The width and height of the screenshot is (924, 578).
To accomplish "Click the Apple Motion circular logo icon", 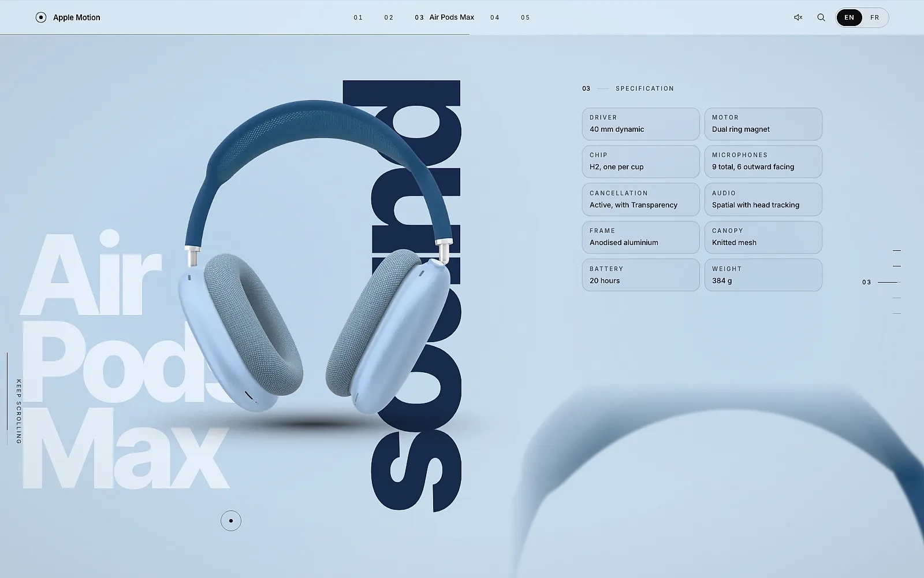I will click(41, 17).
